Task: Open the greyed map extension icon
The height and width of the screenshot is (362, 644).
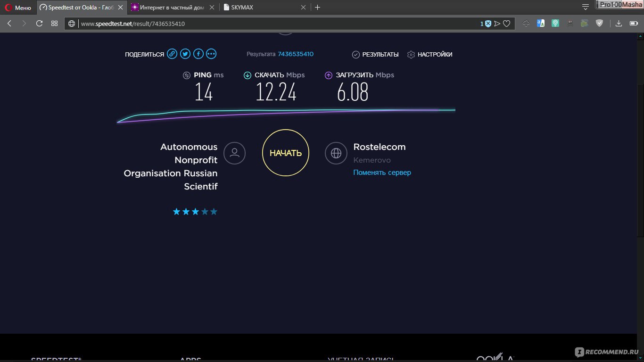Action: click(585, 23)
